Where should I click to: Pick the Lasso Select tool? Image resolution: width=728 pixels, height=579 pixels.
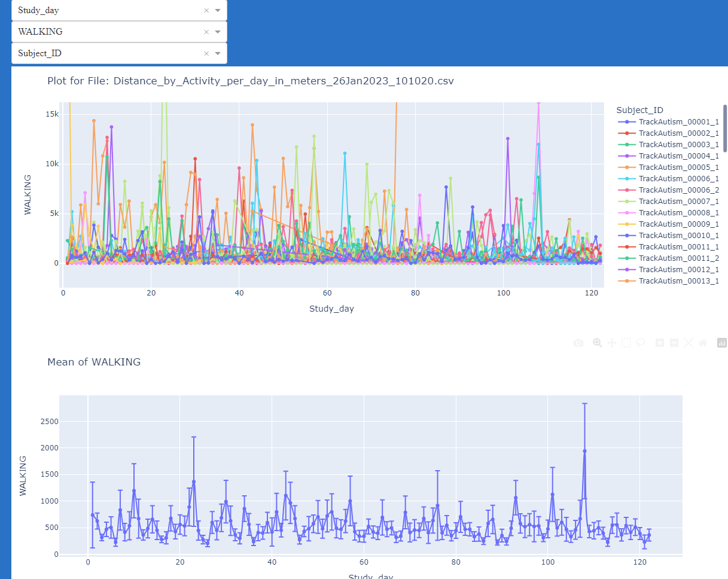640,343
